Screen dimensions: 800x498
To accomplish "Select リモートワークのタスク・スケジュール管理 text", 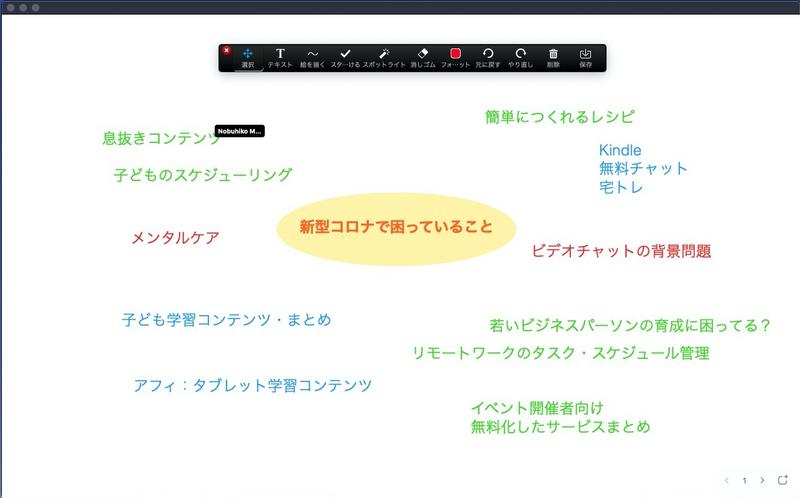I will [561, 353].
